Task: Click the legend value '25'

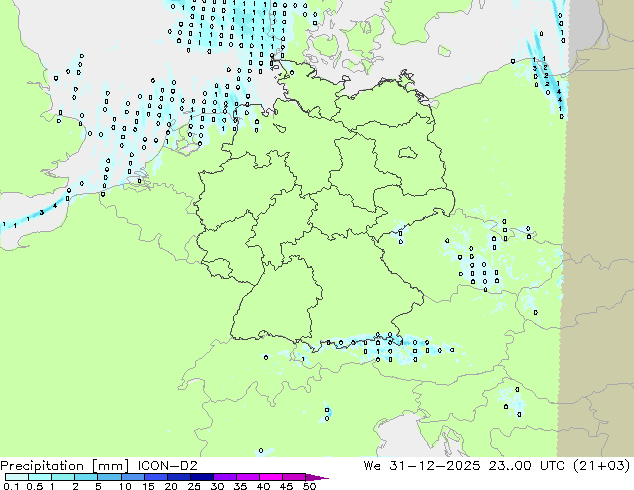Action: [x=194, y=486]
